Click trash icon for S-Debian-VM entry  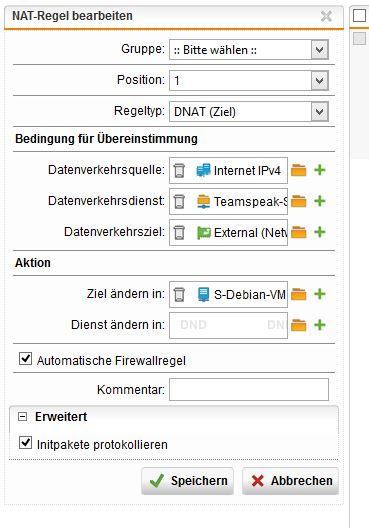[179, 294]
